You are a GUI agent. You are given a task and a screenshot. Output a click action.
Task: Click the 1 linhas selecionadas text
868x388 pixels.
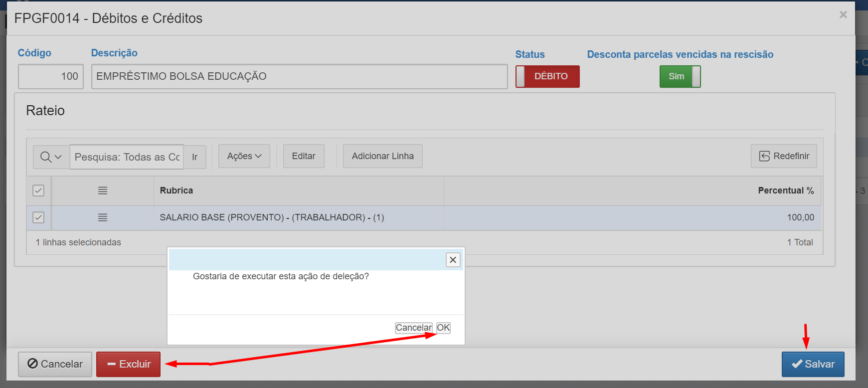pyautogui.click(x=78, y=242)
